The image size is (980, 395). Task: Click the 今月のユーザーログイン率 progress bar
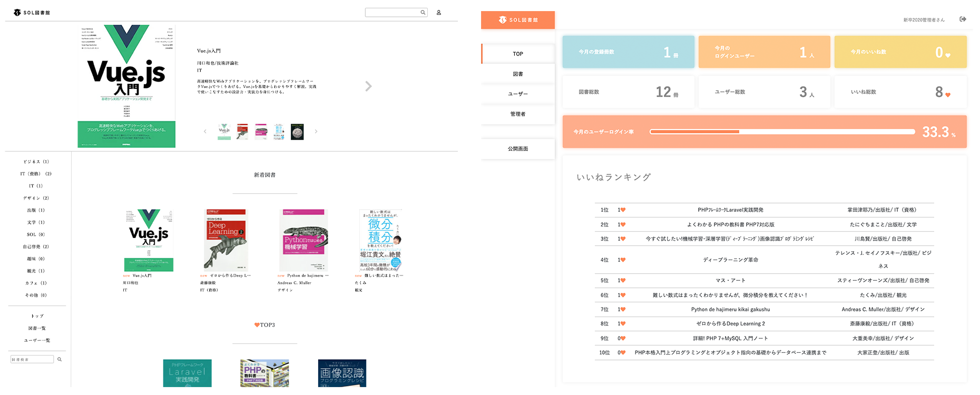click(x=782, y=132)
